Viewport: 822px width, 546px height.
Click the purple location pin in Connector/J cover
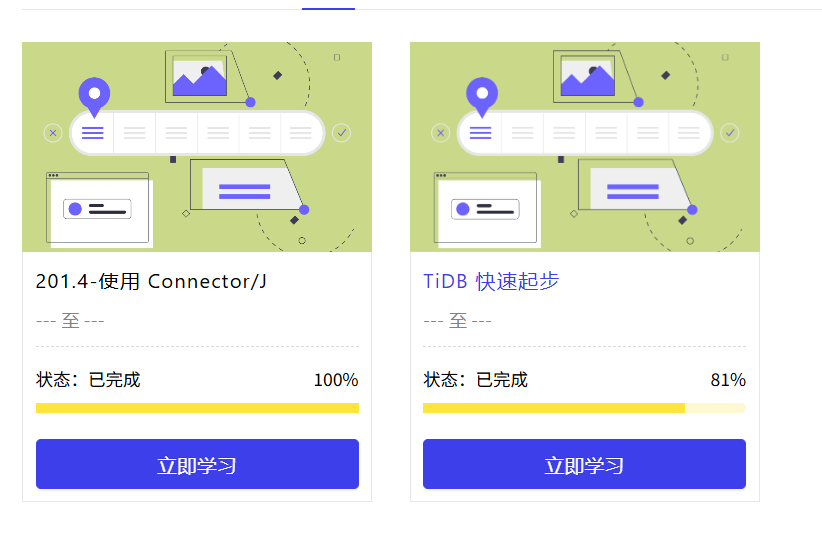pyautogui.click(x=94, y=97)
